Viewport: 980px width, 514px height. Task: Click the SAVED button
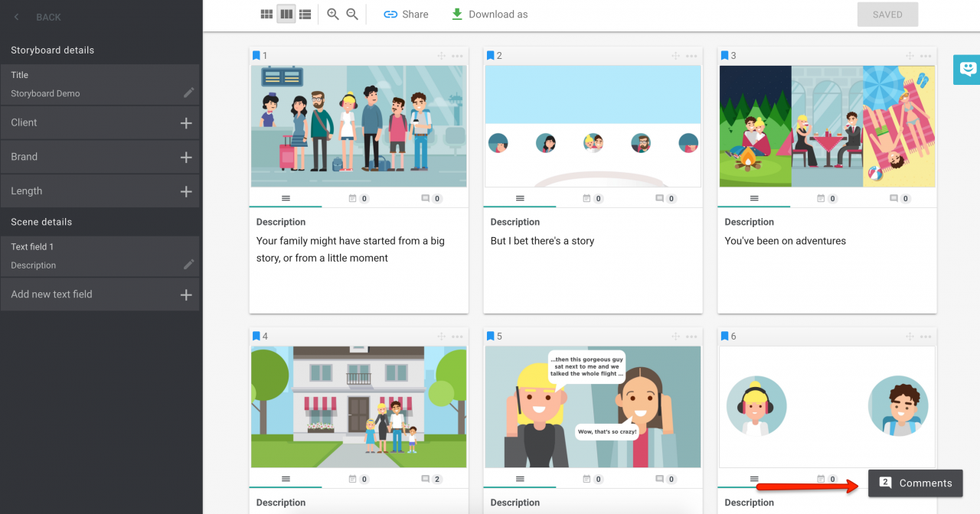[887, 15]
